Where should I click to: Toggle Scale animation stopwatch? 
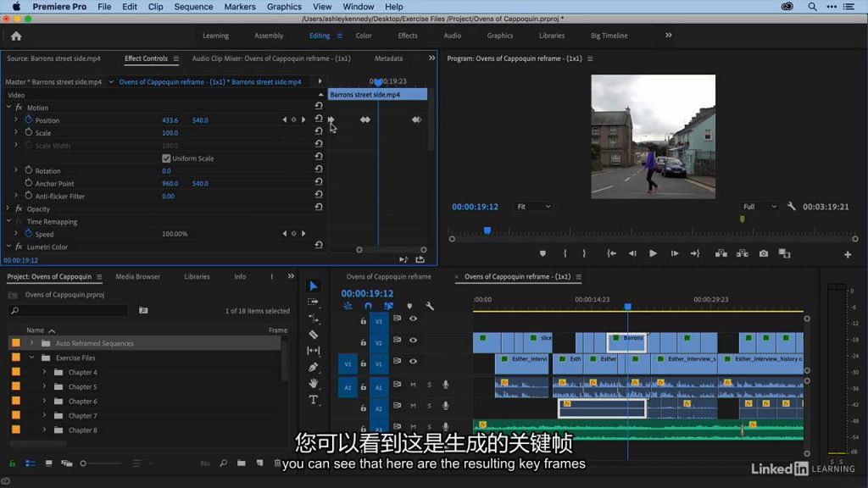pos(29,132)
